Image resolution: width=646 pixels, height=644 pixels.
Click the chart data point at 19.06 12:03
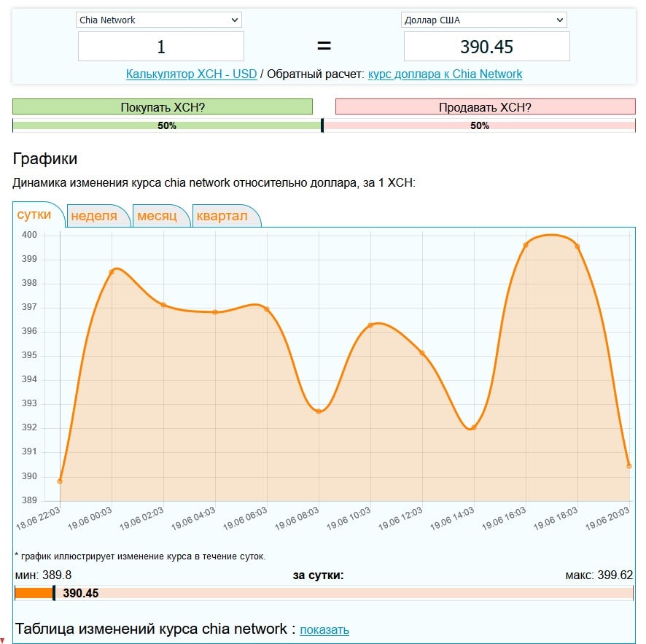tap(422, 353)
